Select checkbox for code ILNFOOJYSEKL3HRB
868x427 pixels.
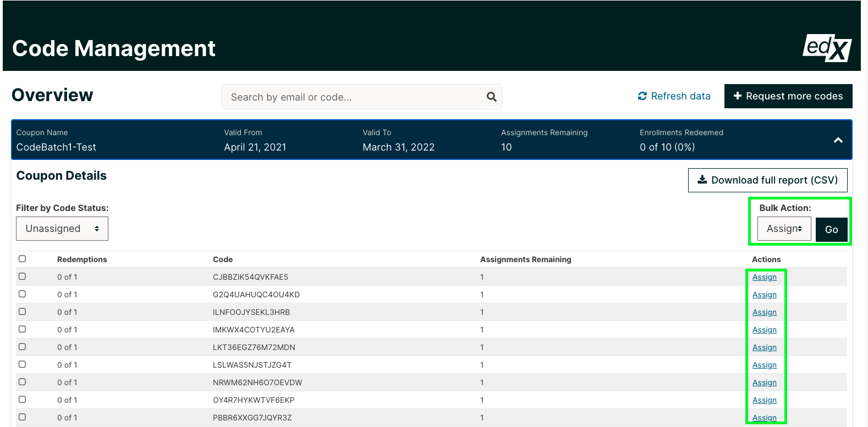click(23, 312)
